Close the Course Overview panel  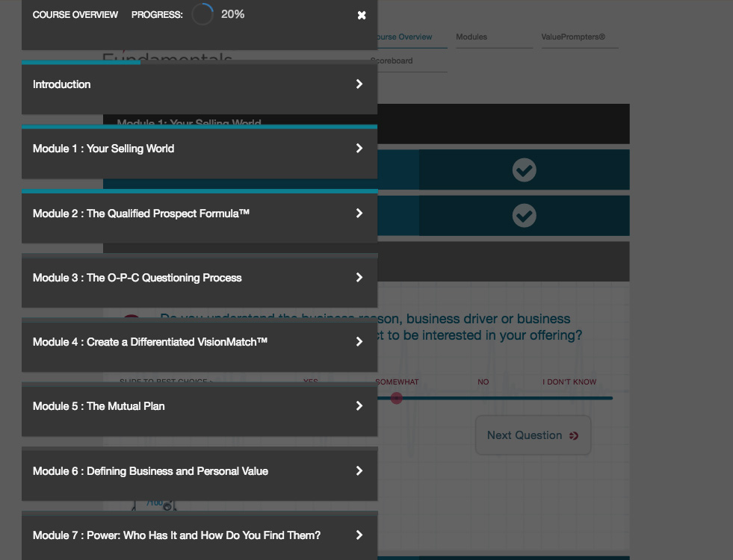point(362,16)
